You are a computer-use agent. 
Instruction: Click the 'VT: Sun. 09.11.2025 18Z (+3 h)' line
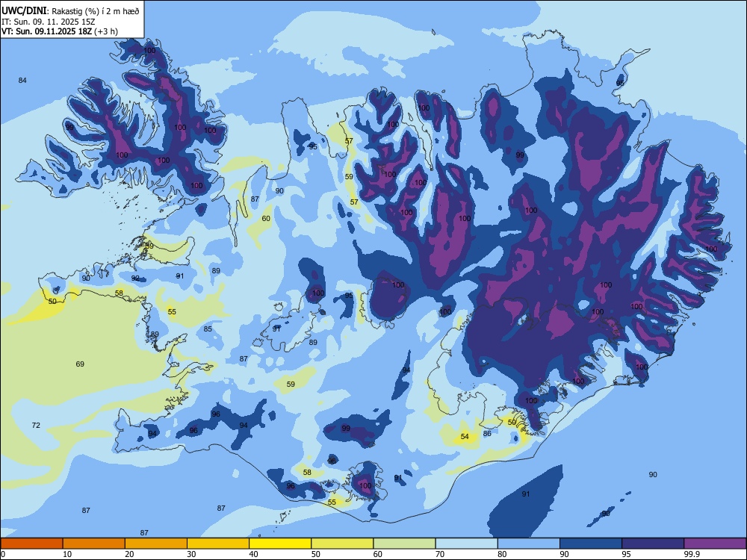click(x=60, y=31)
